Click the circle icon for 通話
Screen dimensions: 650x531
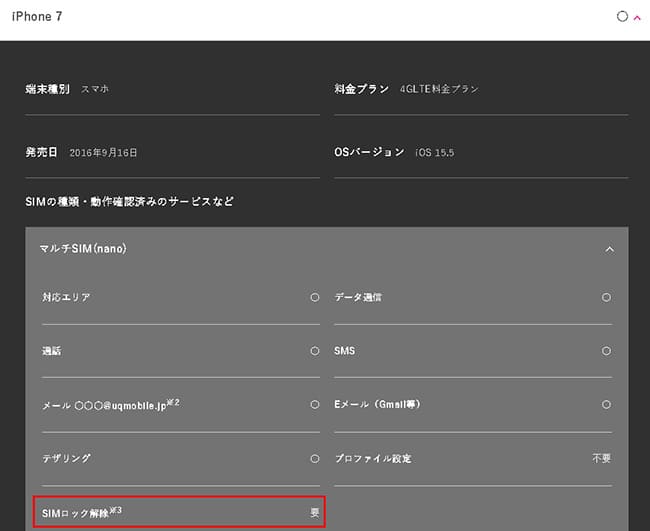pyautogui.click(x=315, y=351)
